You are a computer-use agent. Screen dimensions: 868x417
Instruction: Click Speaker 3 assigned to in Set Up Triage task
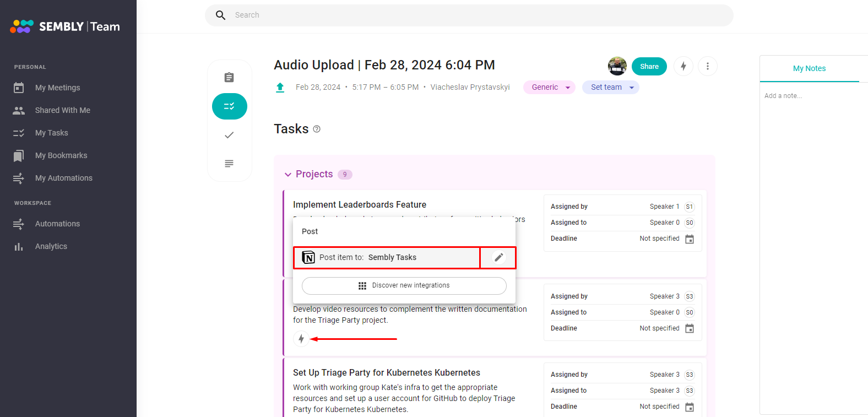pyautogui.click(x=672, y=391)
